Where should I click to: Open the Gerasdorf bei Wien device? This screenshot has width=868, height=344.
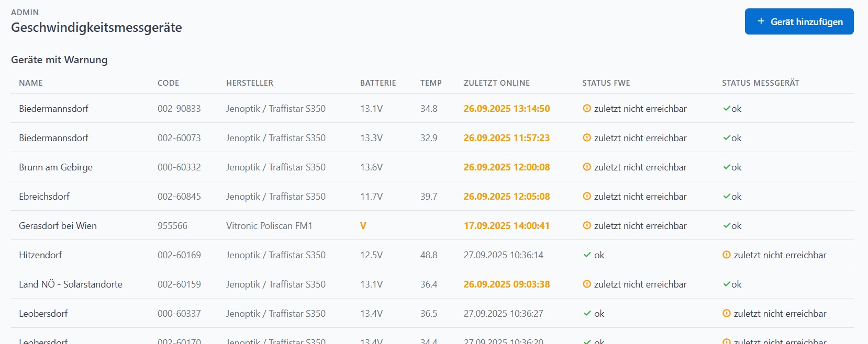(x=58, y=226)
